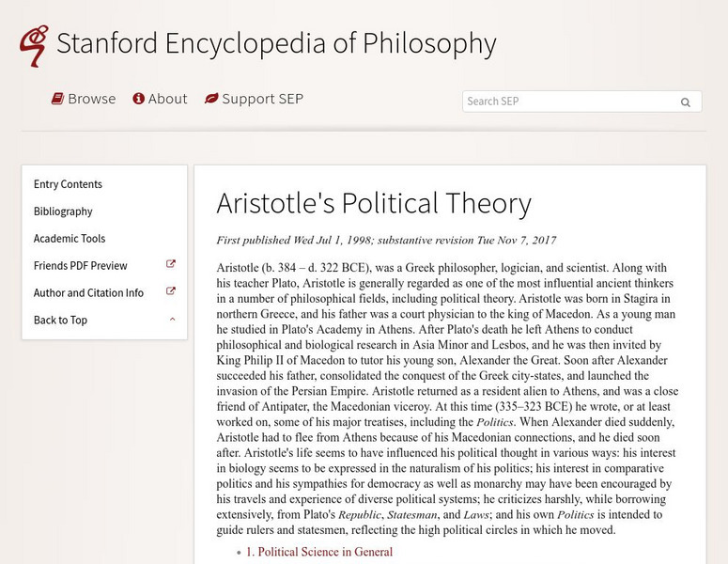The width and height of the screenshot is (728, 564).
Task: Open the Support SEP menu
Action: (254, 99)
